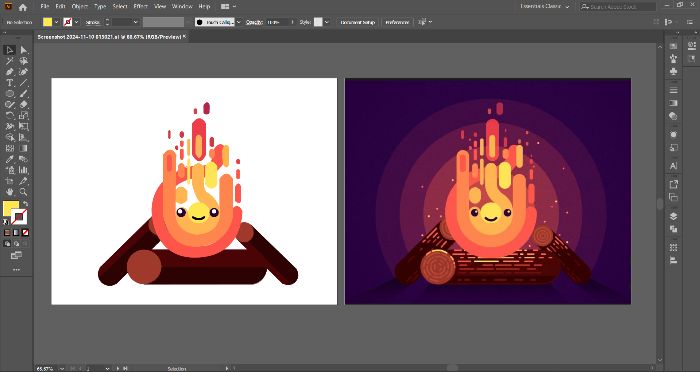Select the Direct Selection tool
700x372 pixels.
pos(24,50)
